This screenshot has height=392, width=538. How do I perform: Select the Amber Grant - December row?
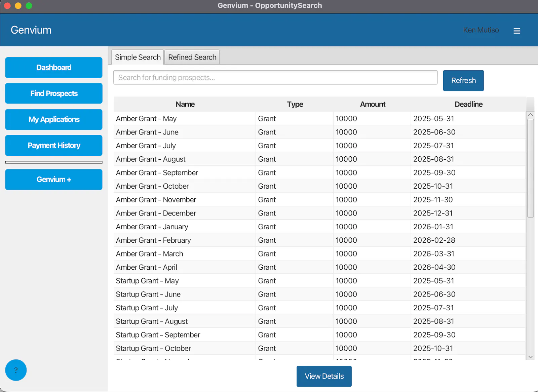pos(320,213)
